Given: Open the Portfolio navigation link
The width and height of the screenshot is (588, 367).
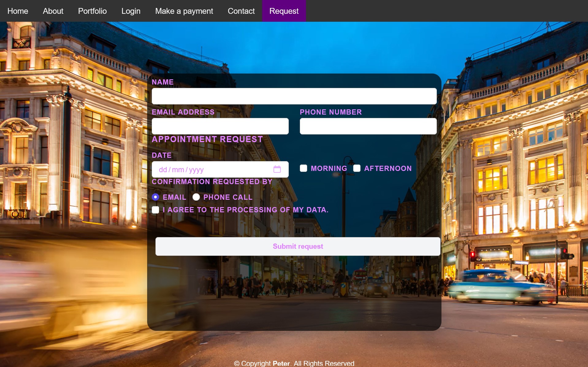Looking at the screenshot, I should pyautogui.click(x=92, y=11).
